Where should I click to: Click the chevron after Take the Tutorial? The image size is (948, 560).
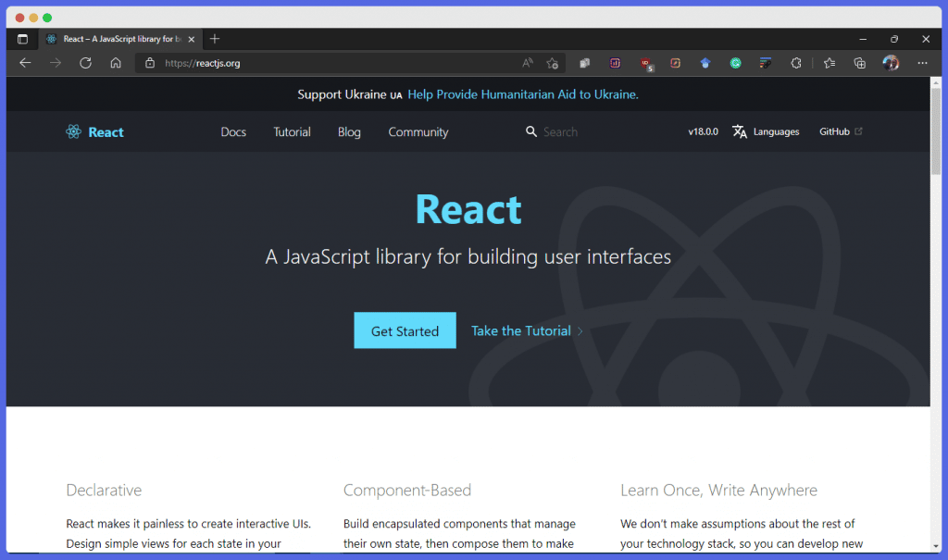580,330
